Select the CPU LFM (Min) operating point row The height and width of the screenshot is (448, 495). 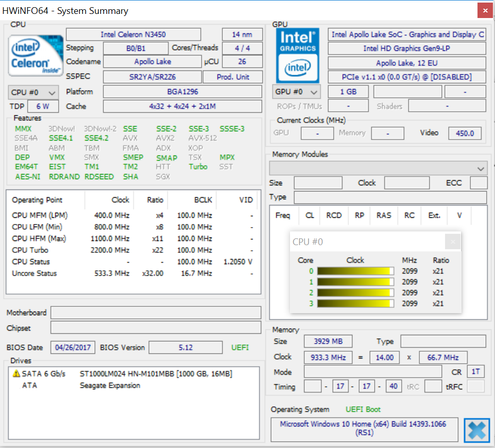point(133,227)
